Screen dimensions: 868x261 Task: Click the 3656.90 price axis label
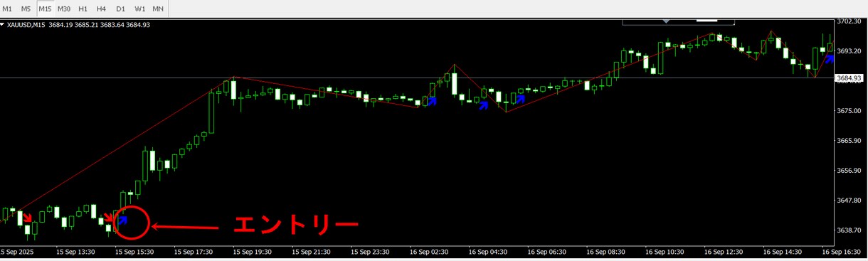point(850,171)
